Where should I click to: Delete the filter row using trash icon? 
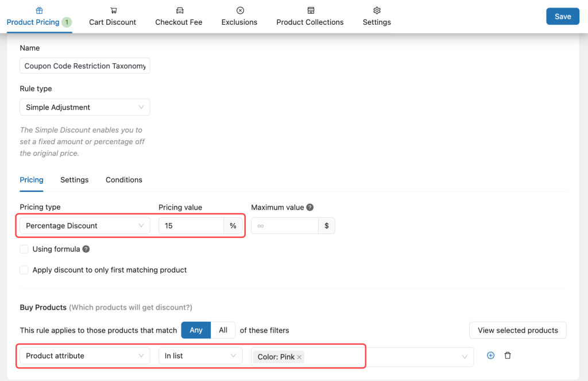click(508, 355)
